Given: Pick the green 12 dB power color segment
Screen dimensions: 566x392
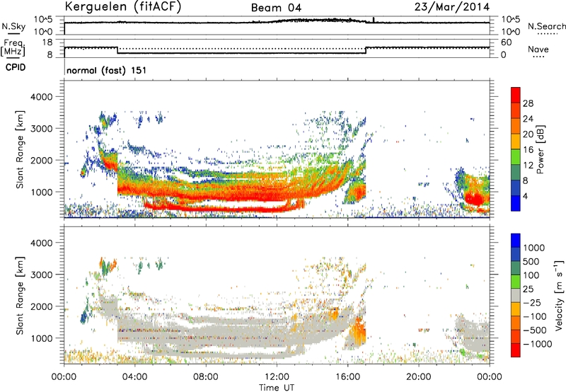Looking at the screenshot, I should coord(516,157).
